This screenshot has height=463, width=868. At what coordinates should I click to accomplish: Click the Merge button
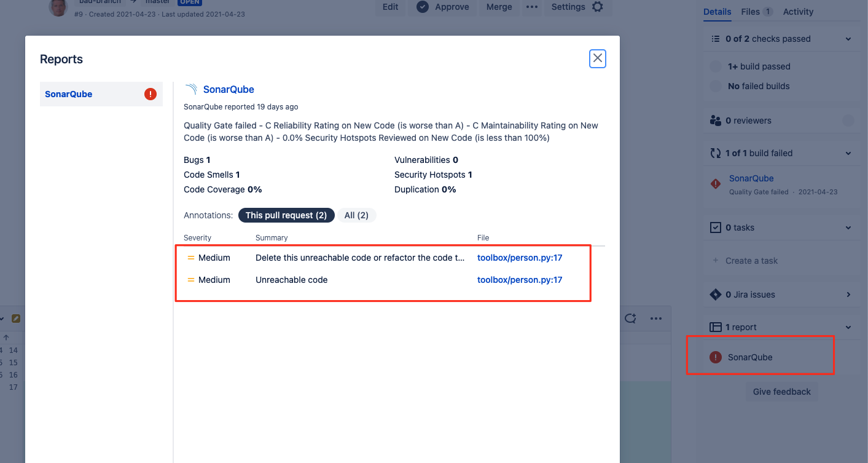(499, 7)
